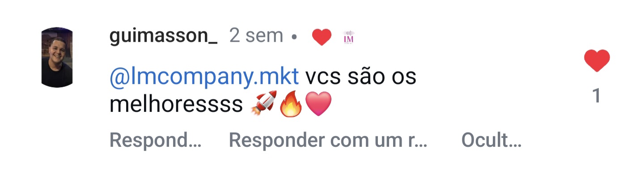
Task: Unlike the comment with large red heart
Action: coord(597,61)
